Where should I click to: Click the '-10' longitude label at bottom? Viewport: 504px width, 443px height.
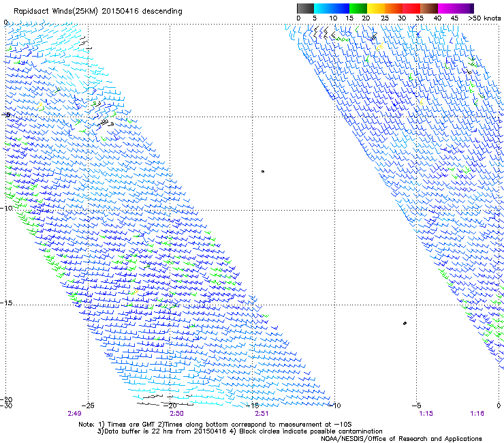(334, 406)
